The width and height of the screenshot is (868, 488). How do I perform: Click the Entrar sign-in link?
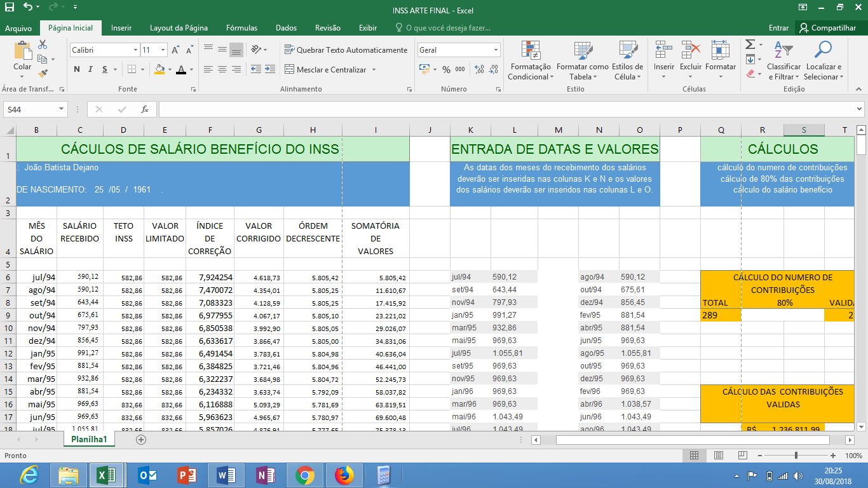point(778,28)
